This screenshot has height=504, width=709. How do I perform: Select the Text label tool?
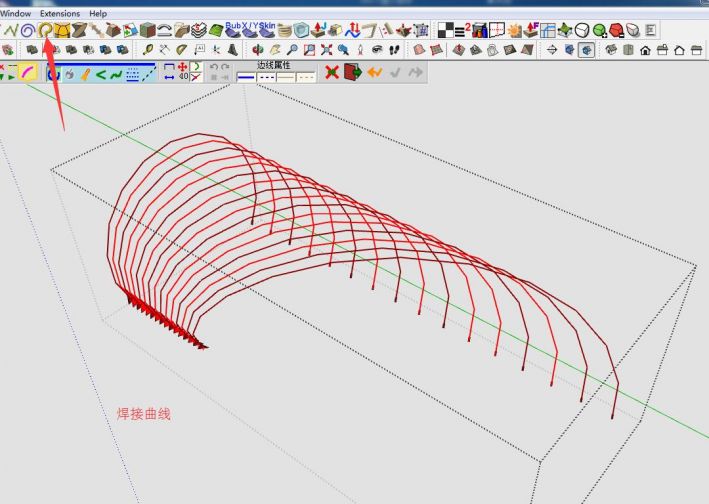click(x=199, y=49)
